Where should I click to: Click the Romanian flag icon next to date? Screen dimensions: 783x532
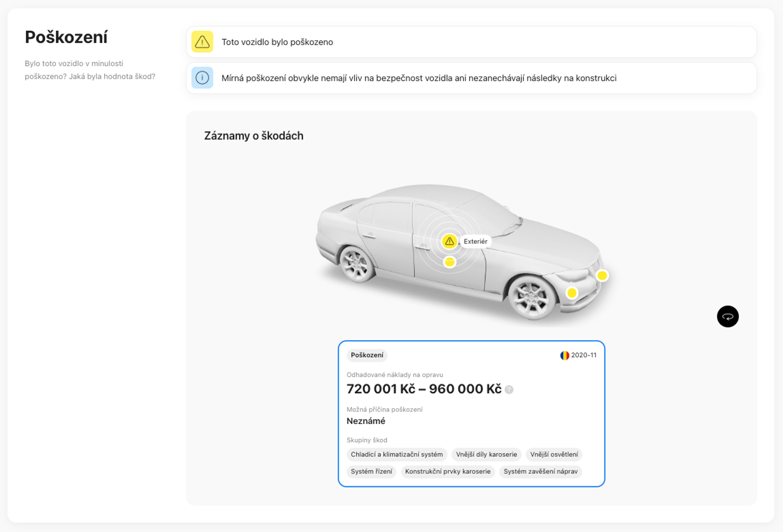(564, 355)
